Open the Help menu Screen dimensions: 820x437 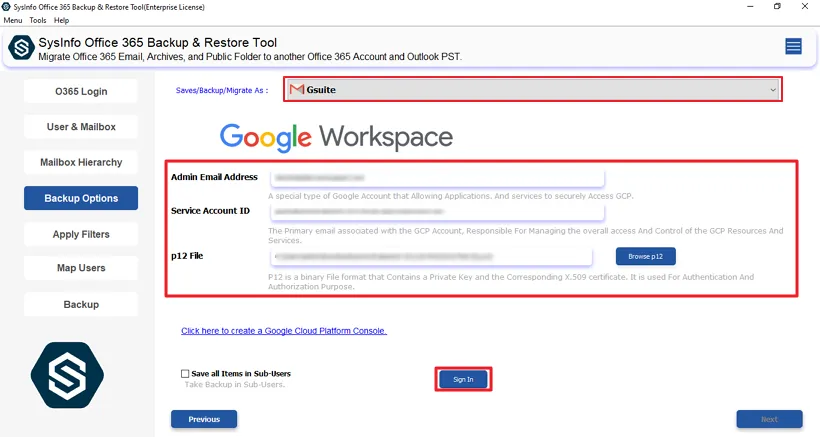[x=61, y=20]
